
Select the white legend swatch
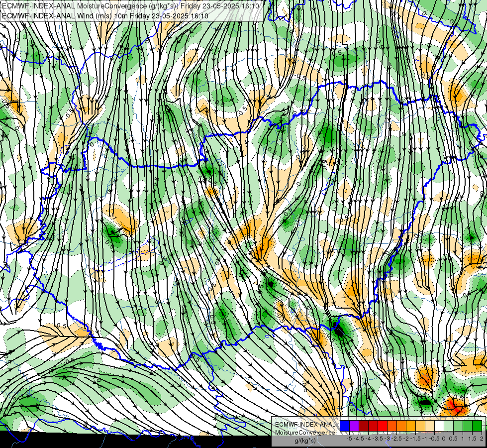439,426
